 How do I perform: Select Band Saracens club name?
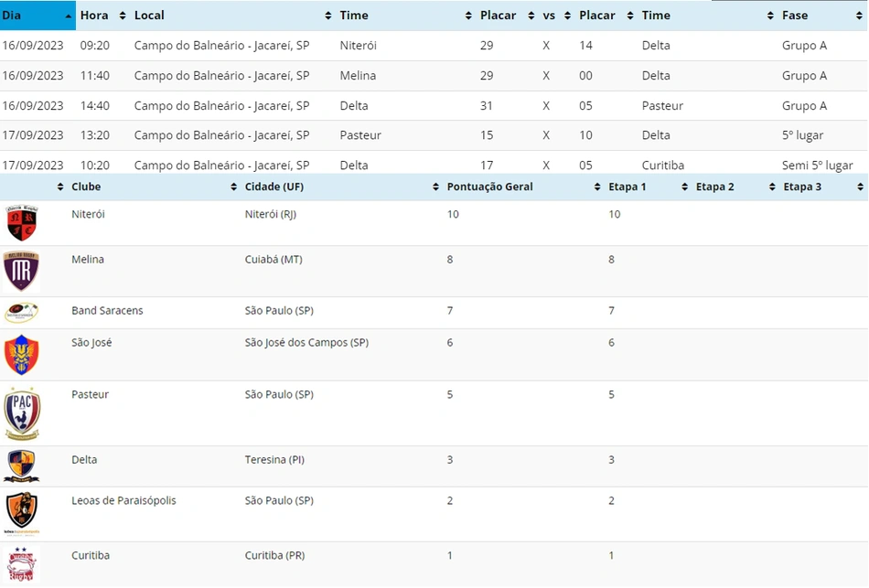click(x=107, y=310)
